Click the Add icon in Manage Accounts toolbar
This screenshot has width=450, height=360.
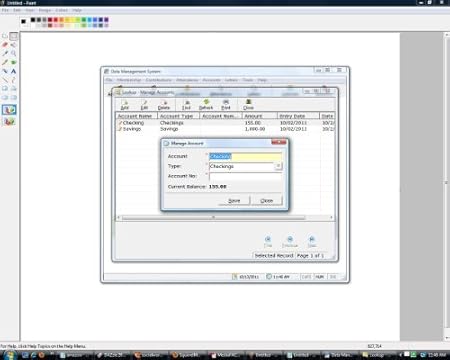(x=125, y=105)
